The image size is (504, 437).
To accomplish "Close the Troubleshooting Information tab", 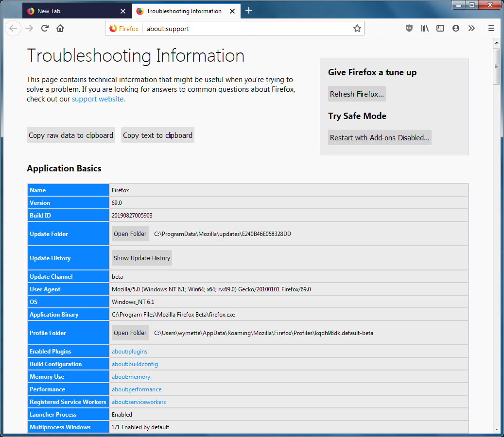I will (232, 11).
